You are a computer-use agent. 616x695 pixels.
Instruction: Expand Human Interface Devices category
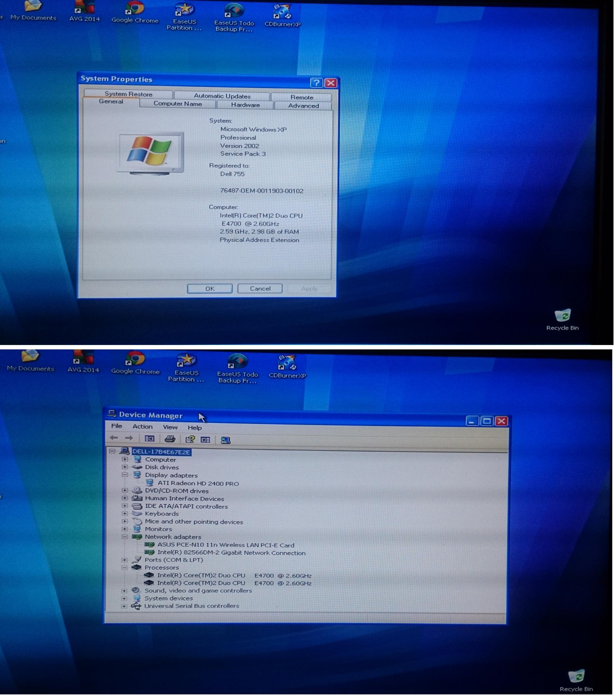[125, 498]
